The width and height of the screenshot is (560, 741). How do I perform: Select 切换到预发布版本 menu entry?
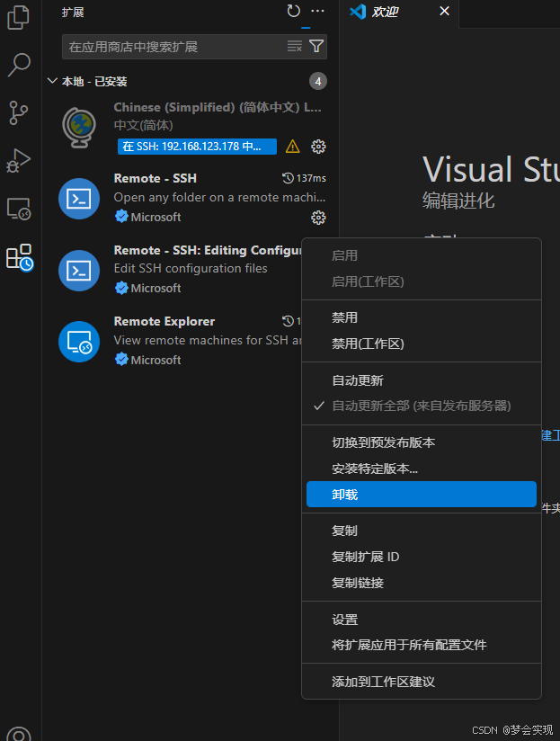[x=422, y=442]
